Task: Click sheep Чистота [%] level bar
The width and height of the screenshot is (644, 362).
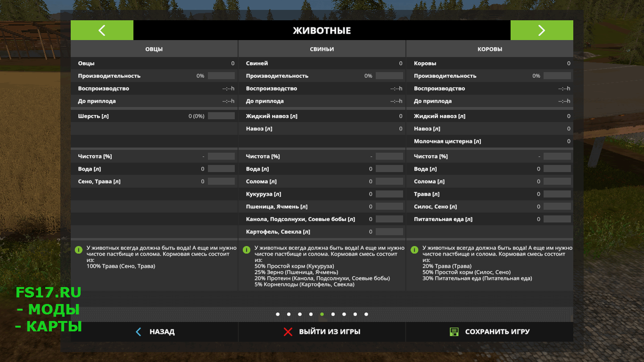Action: pos(221,156)
